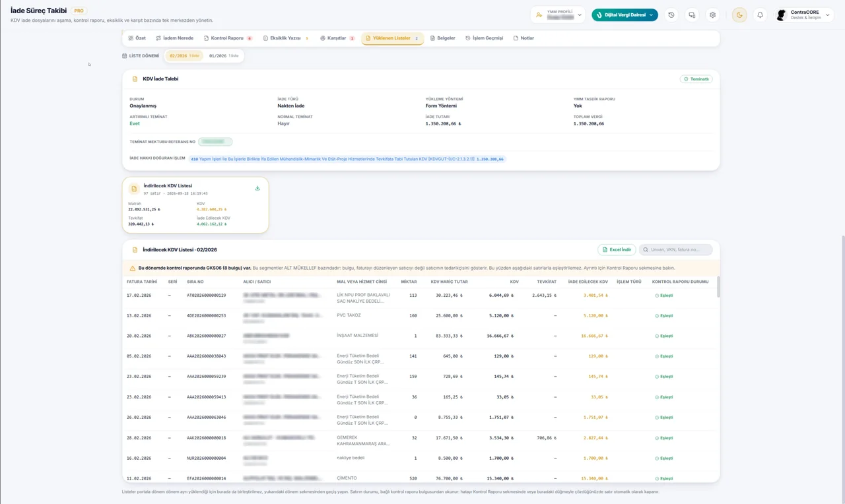Expand the ContraCORE account menu chevron

(828, 15)
